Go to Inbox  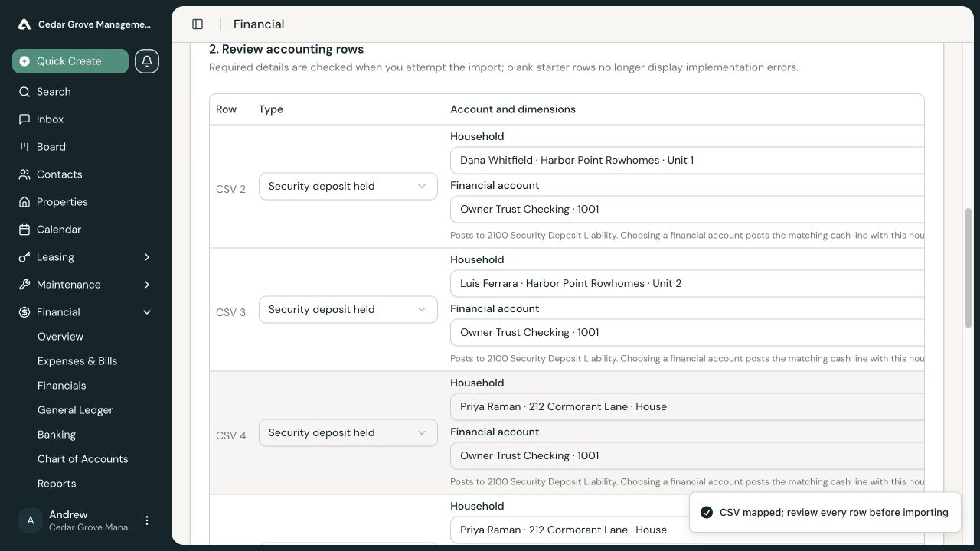pos(86,119)
